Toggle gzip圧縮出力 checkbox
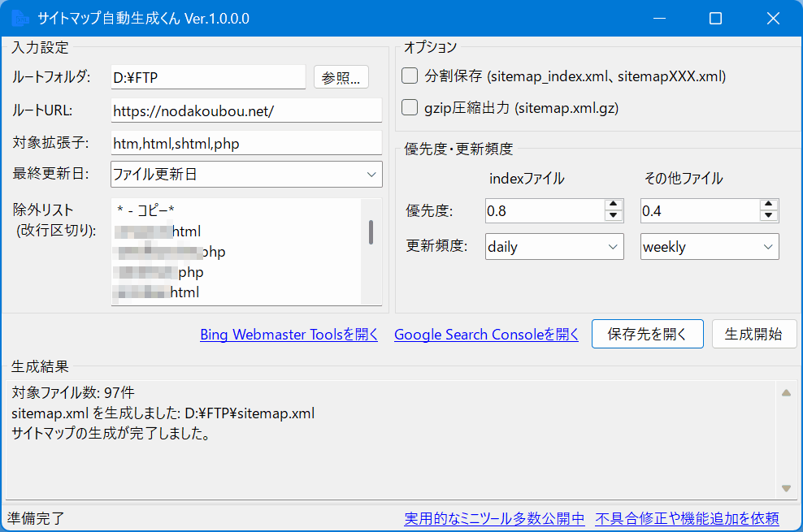This screenshot has width=803, height=532. click(410, 107)
